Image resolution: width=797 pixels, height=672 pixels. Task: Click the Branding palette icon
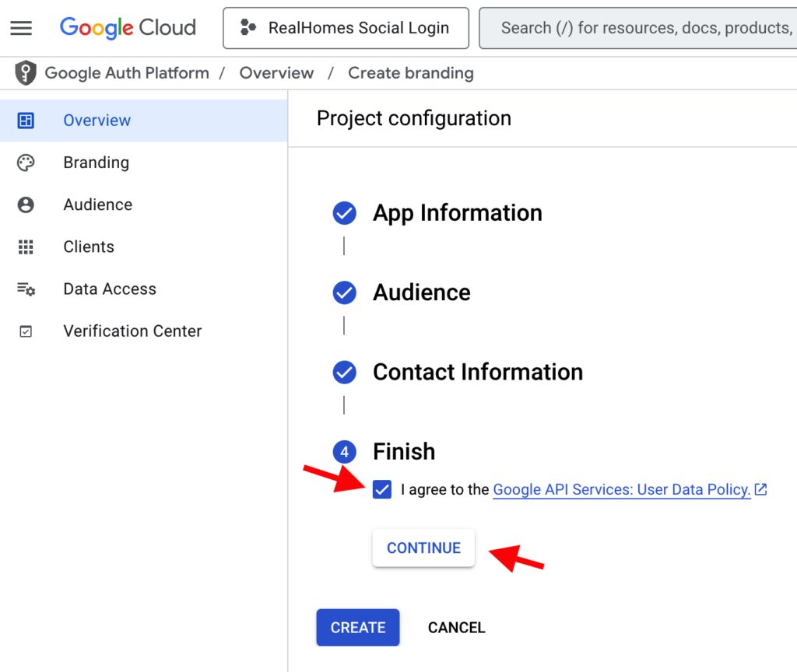[26, 163]
